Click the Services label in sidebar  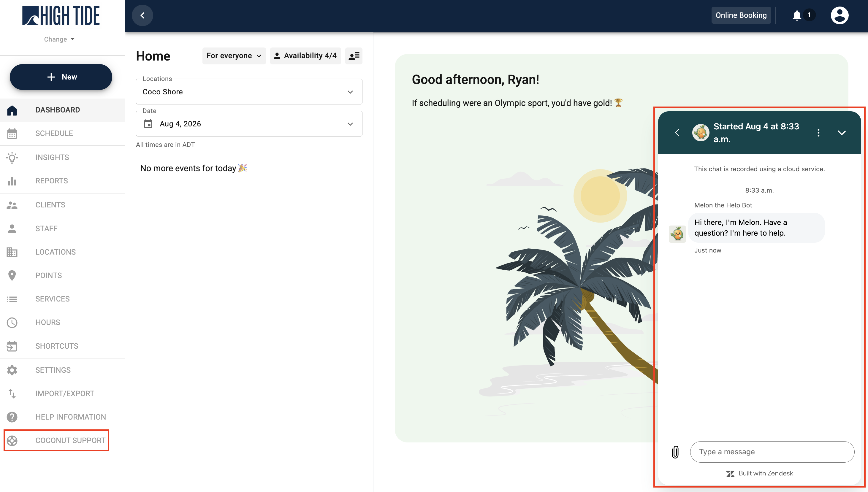click(x=52, y=299)
